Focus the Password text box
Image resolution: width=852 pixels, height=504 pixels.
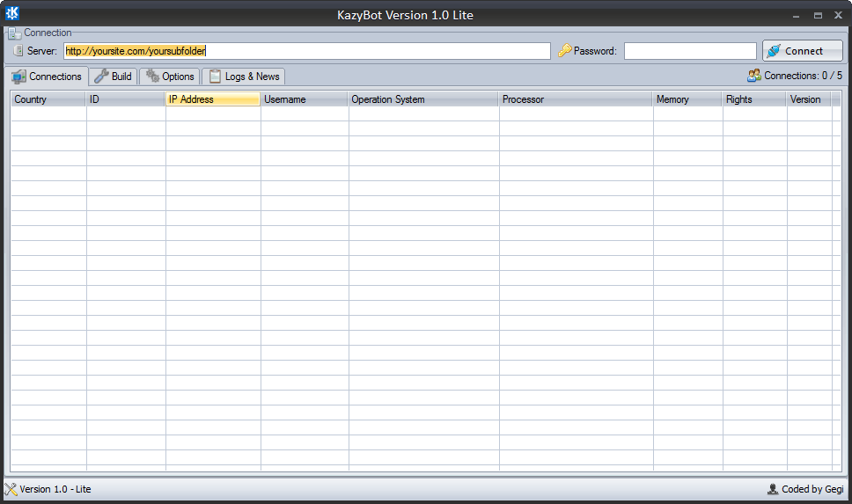pyautogui.click(x=689, y=51)
